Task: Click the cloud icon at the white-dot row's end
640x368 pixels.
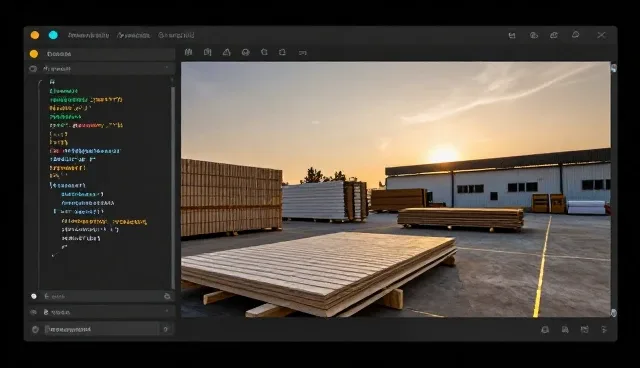Action: 167,296
